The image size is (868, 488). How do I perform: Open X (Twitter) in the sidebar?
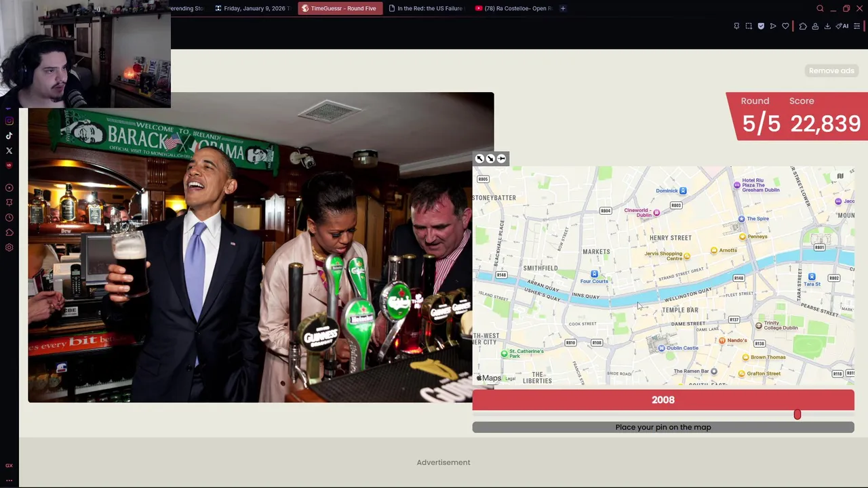click(x=9, y=150)
